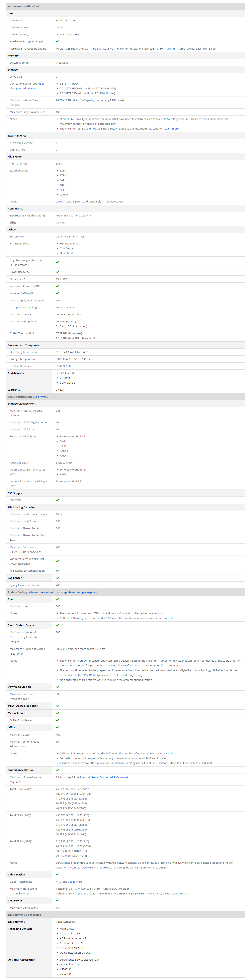
Task: Click the 'EXT4' value in Internal Drives row
Action: (59, 163)
